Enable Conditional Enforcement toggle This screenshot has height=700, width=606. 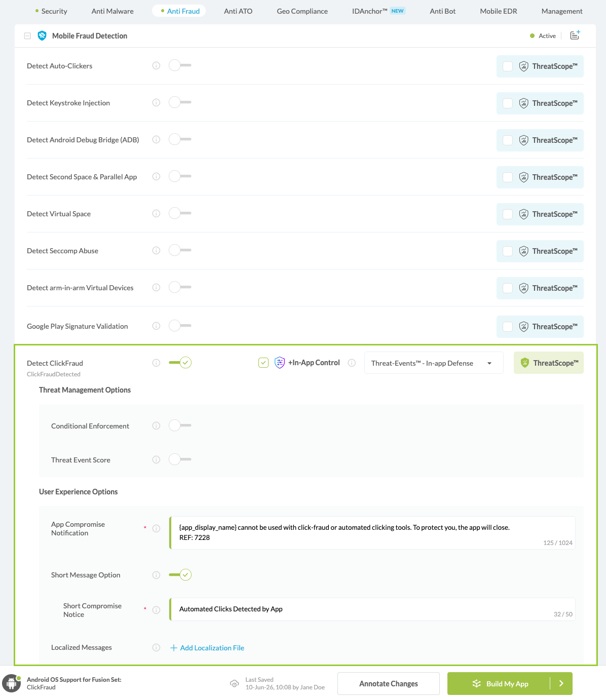click(180, 425)
